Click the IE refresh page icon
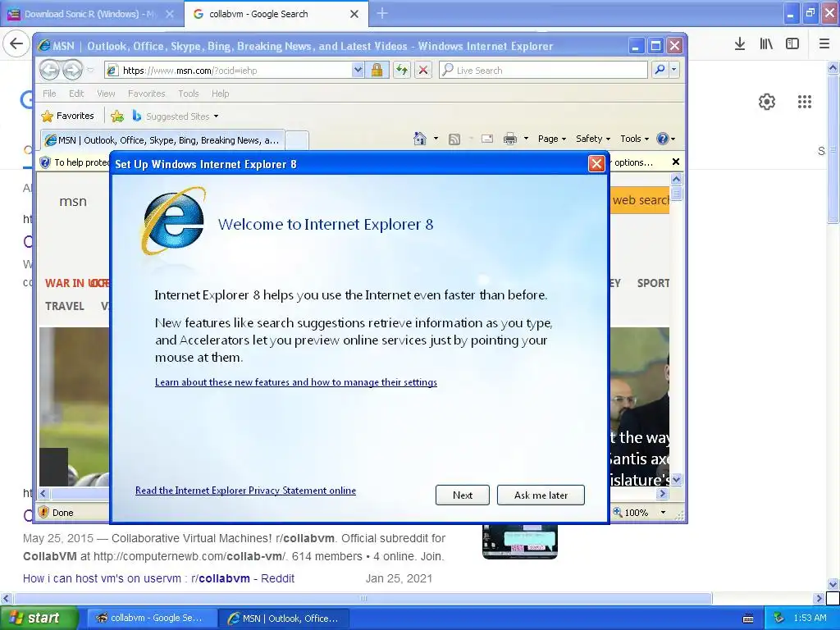840x630 pixels. tap(402, 70)
